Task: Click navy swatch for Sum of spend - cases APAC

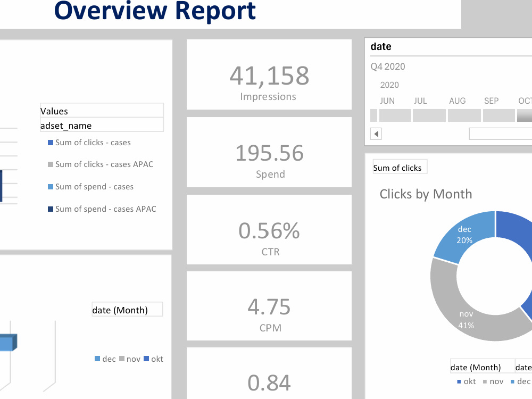Action: (x=51, y=209)
